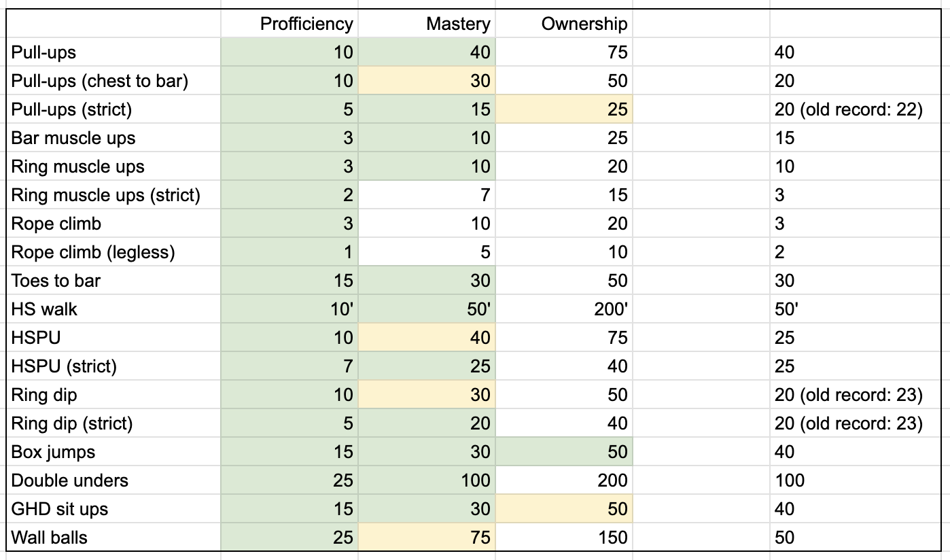The height and width of the screenshot is (560, 950).
Task: Select the Bar muscle ups cell
Action: pos(73,138)
